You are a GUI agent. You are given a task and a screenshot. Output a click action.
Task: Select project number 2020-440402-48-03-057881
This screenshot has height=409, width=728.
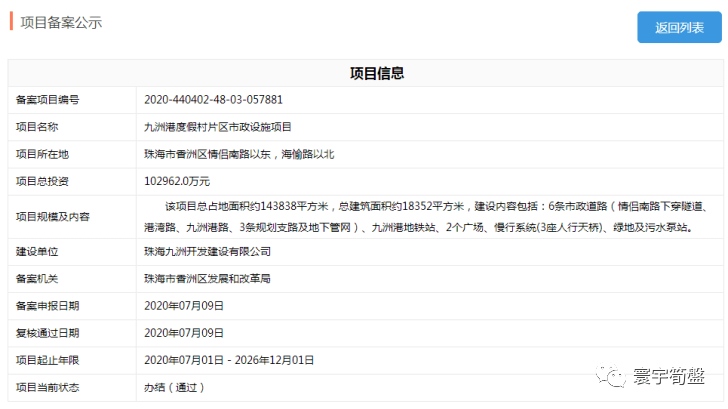click(x=213, y=100)
